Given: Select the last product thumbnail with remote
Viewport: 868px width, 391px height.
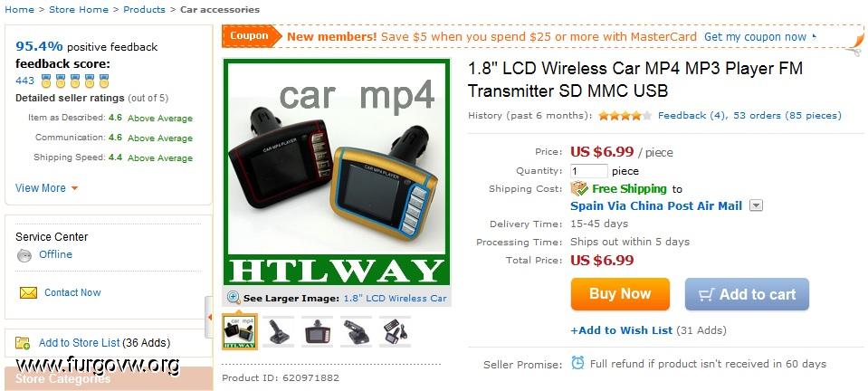Looking at the screenshot, I should pos(396,332).
